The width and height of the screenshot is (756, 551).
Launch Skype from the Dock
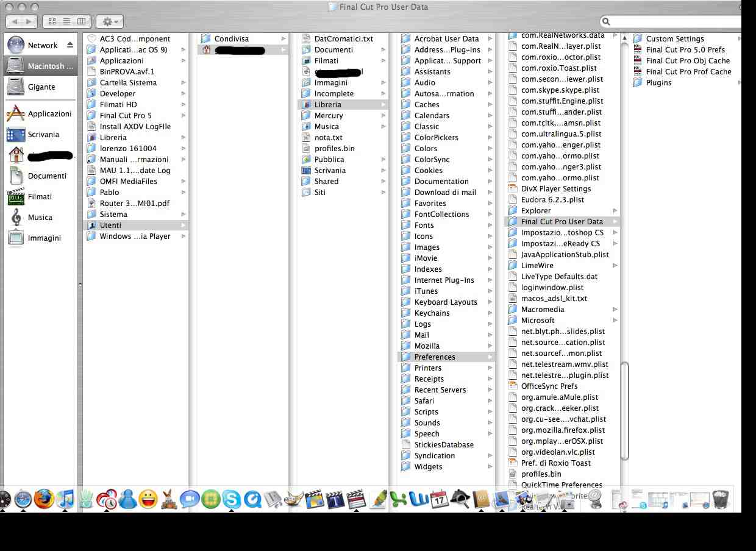232,499
